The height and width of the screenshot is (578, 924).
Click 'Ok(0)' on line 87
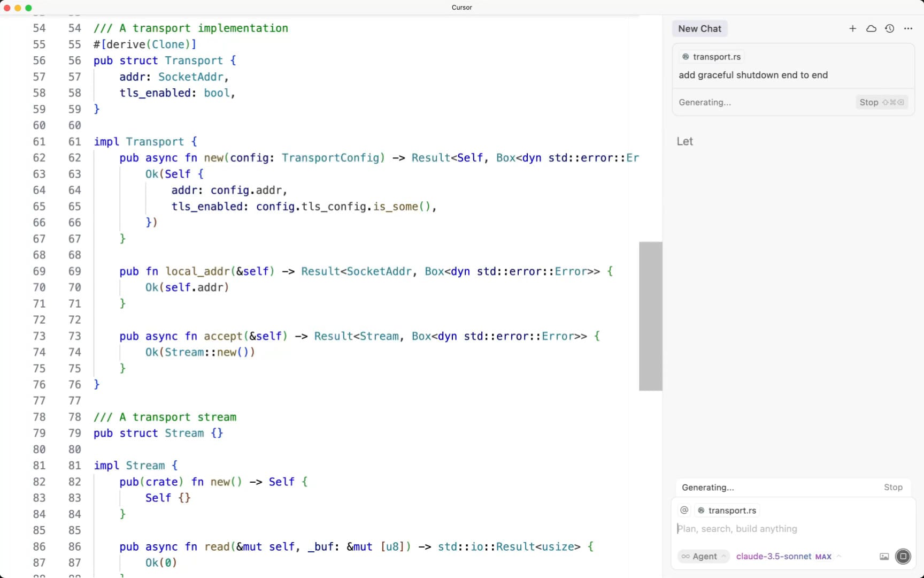point(161,562)
